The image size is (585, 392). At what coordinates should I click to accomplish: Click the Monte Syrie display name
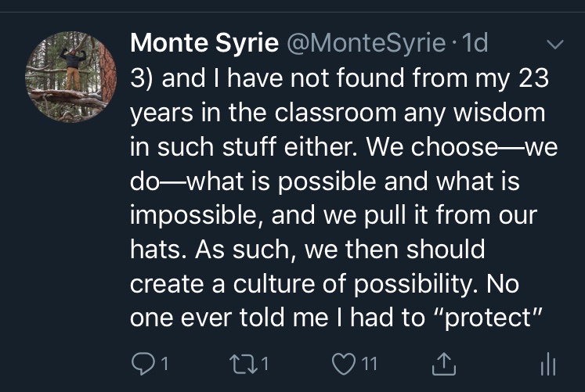click(x=204, y=44)
